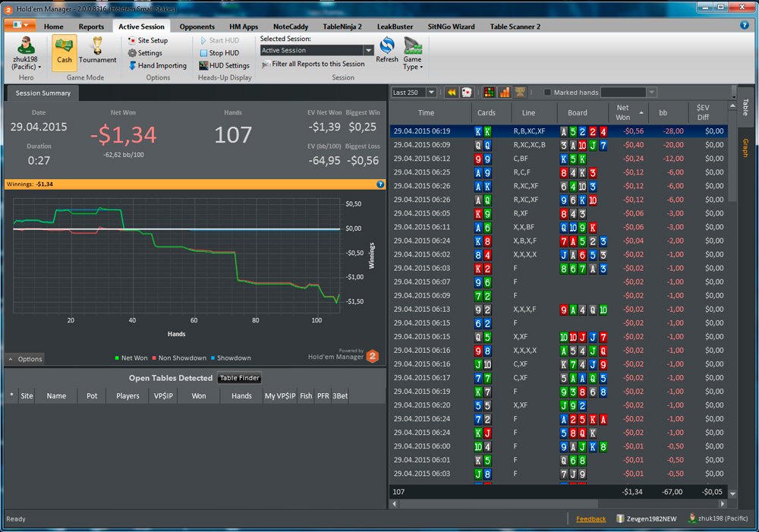Select the 06:25 hand with A 9
759x532 pixels.
559,172
